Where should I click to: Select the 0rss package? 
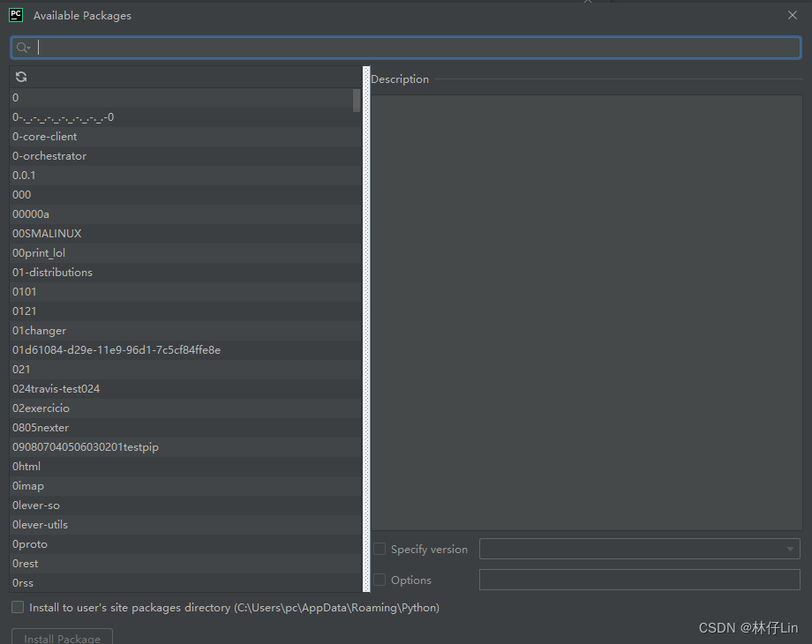[x=185, y=583]
